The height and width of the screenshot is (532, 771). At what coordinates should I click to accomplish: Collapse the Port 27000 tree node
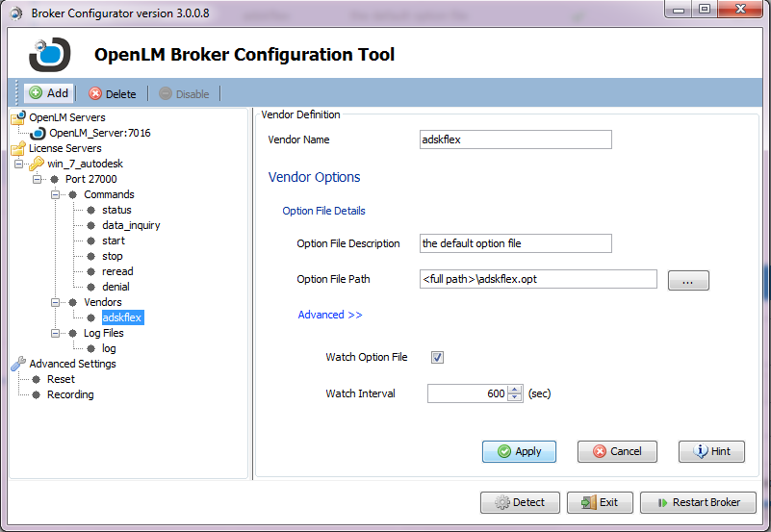pos(39,179)
